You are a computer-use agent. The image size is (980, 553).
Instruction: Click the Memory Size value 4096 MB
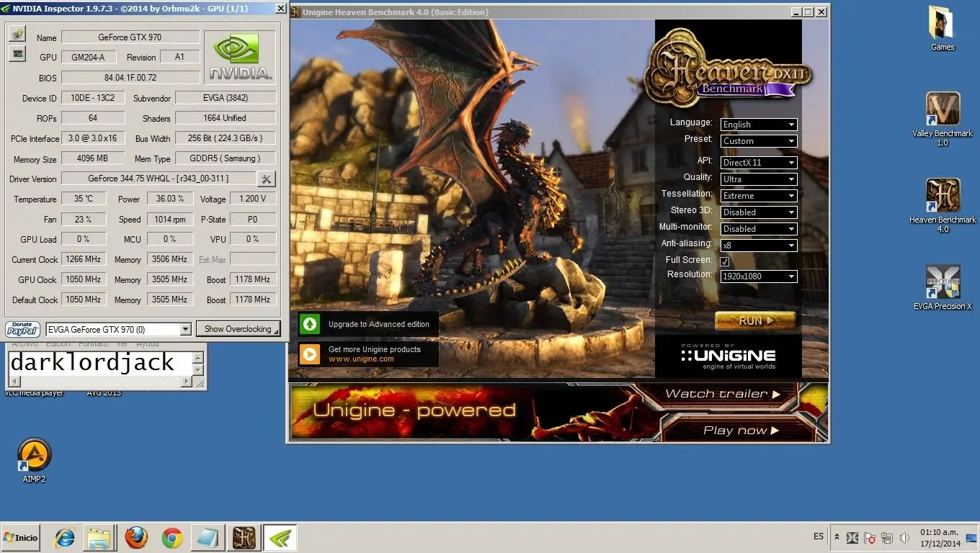93,158
